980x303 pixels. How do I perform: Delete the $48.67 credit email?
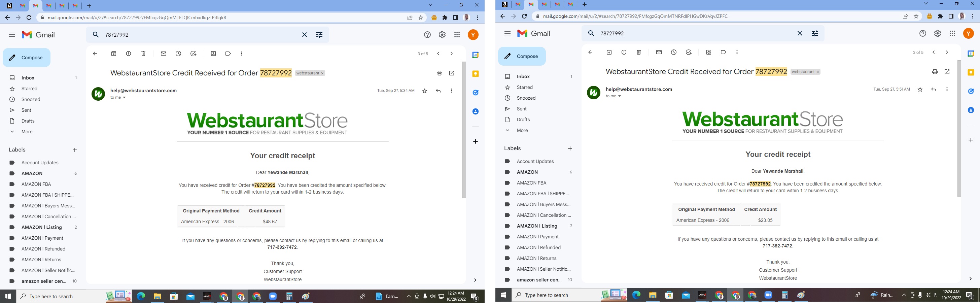[x=143, y=54]
